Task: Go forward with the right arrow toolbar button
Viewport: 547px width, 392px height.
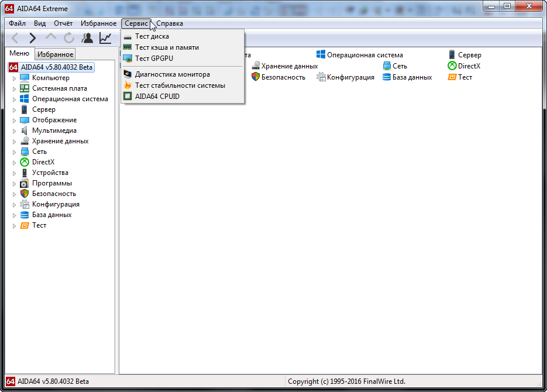Action: 32,37
